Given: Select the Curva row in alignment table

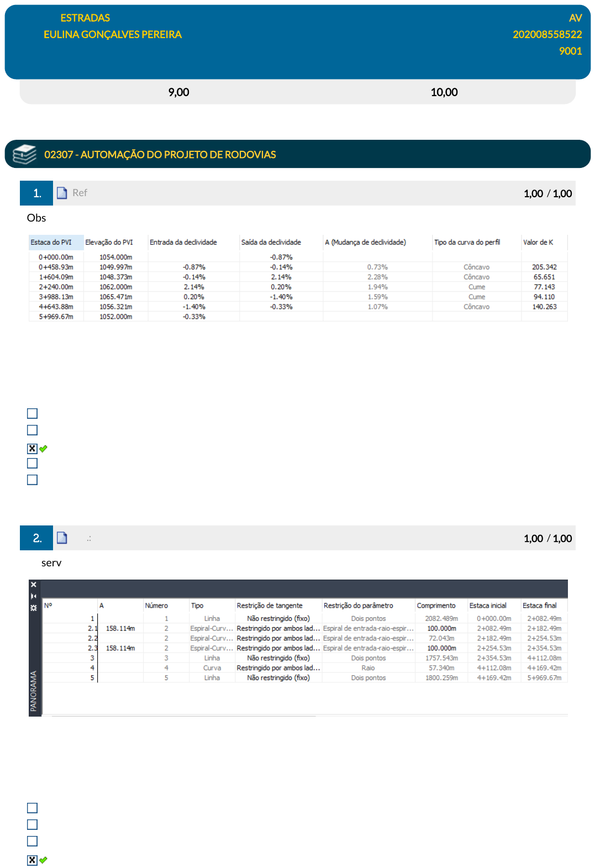Looking at the screenshot, I should point(212,668).
